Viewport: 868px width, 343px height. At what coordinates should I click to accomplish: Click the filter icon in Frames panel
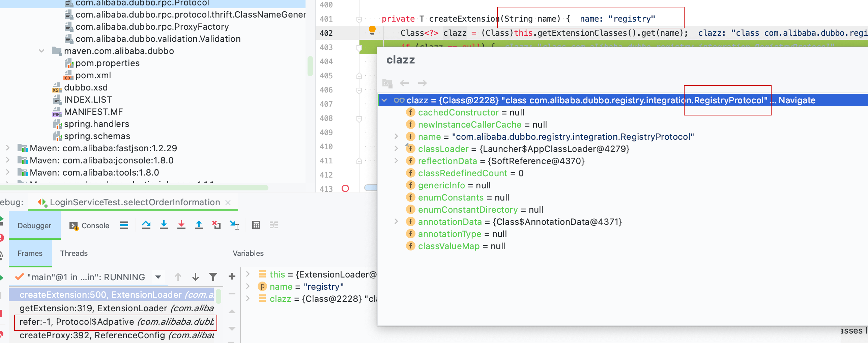(212, 276)
